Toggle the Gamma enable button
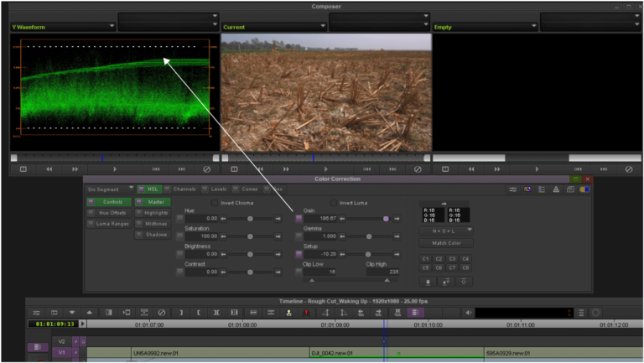 click(299, 236)
